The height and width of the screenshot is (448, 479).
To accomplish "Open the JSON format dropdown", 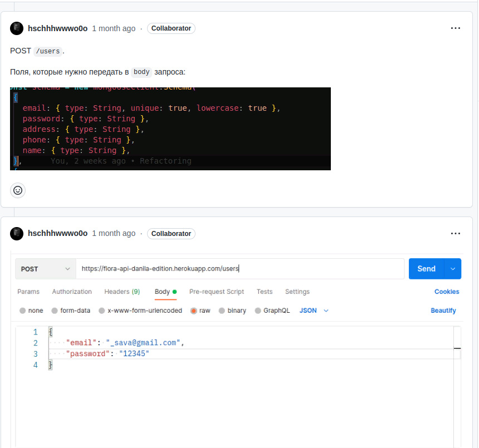I will 314,311.
